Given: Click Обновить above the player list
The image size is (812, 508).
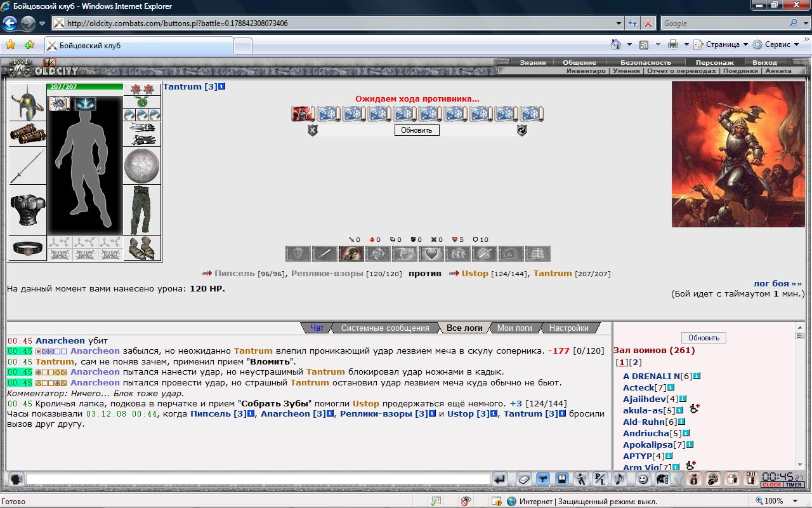Looking at the screenshot, I should [704, 338].
